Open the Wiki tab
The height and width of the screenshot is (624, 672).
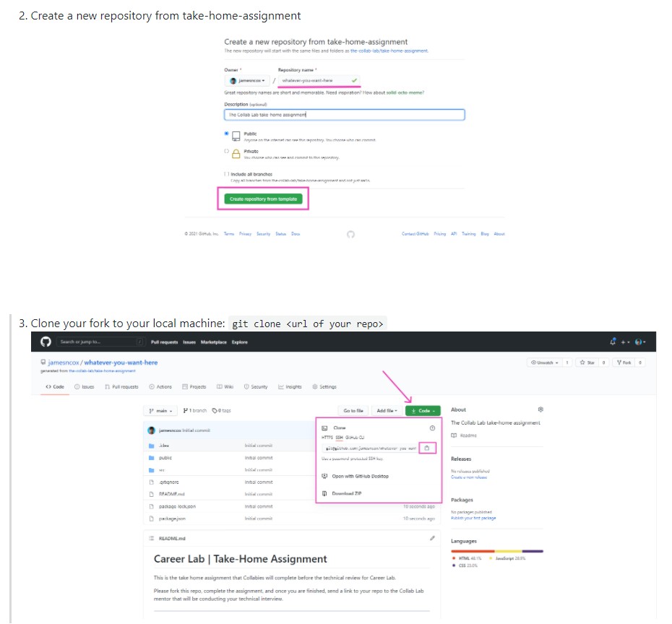[x=225, y=386]
